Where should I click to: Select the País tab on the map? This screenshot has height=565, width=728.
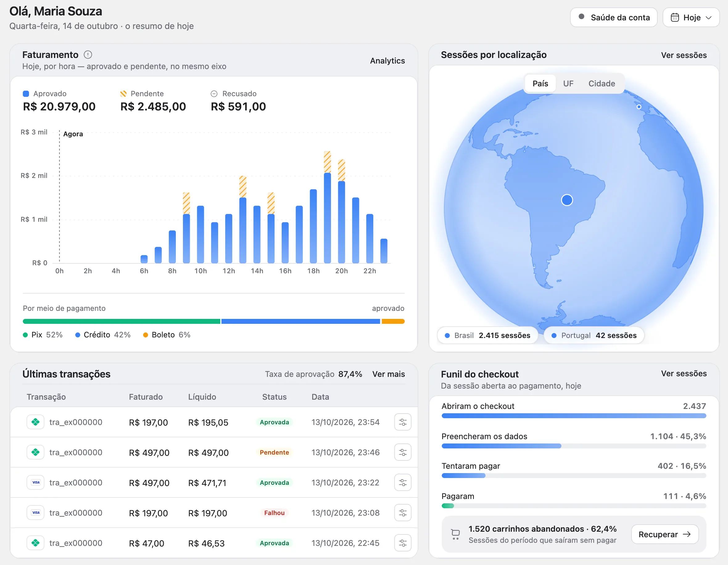pos(540,83)
